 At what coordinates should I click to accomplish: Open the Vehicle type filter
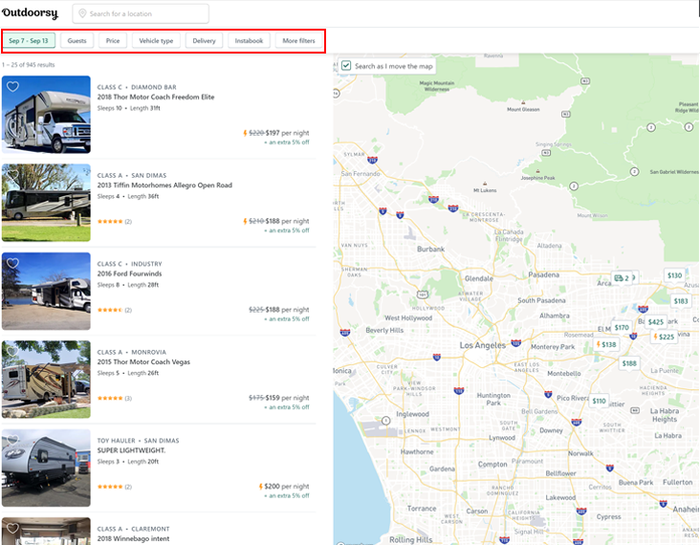point(156,41)
